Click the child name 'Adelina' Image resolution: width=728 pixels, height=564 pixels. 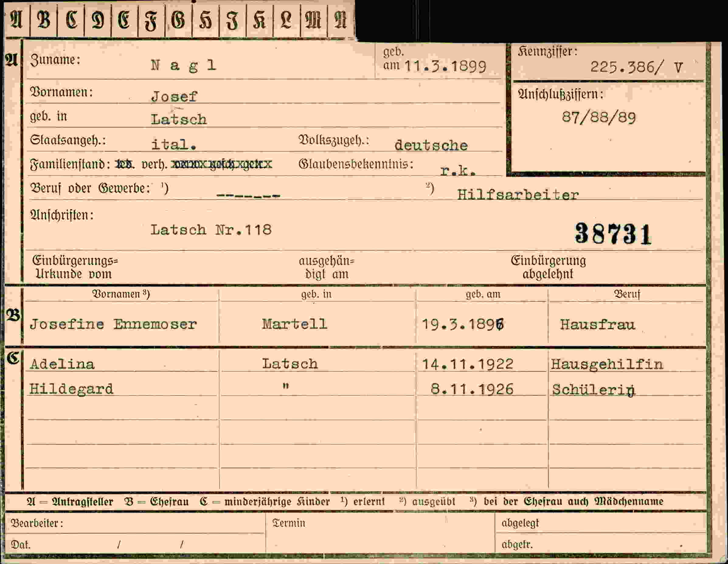(x=62, y=364)
